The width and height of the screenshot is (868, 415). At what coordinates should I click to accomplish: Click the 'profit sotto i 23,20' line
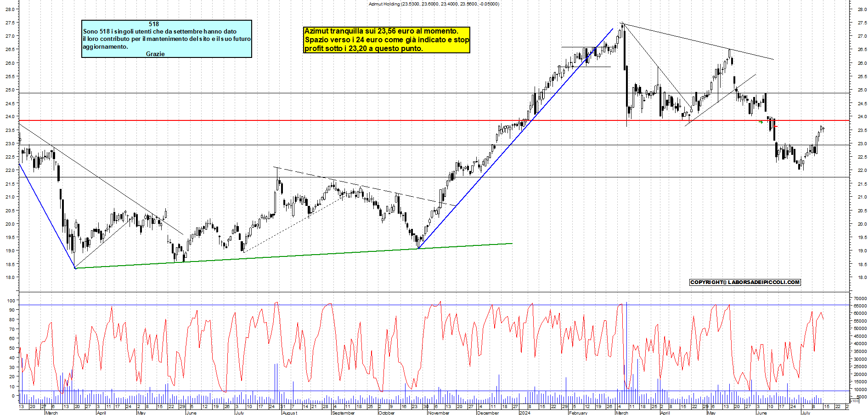click(363, 48)
